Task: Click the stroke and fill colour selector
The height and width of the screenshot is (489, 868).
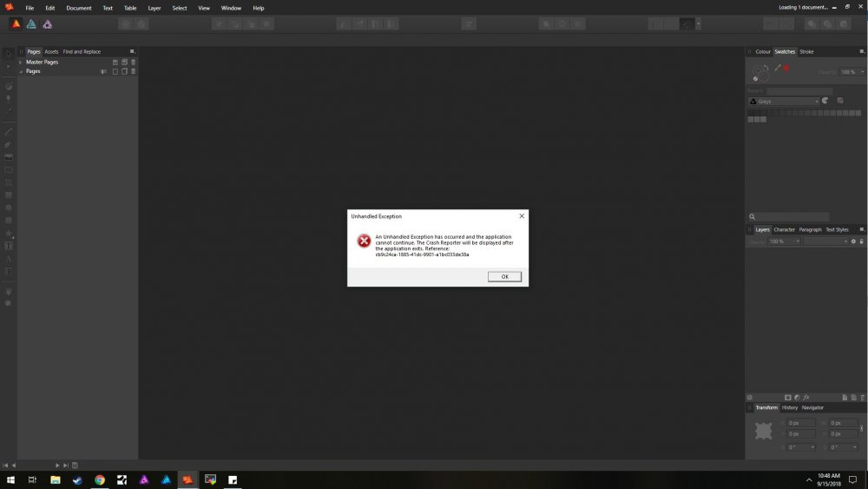Action: click(760, 73)
